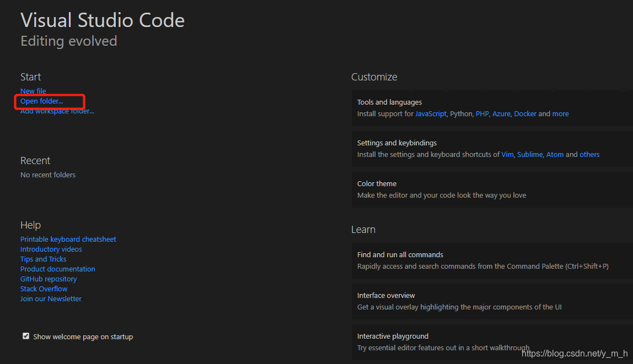Click more in Tools and languages
The width and height of the screenshot is (633, 364).
(x=560, y=113)
